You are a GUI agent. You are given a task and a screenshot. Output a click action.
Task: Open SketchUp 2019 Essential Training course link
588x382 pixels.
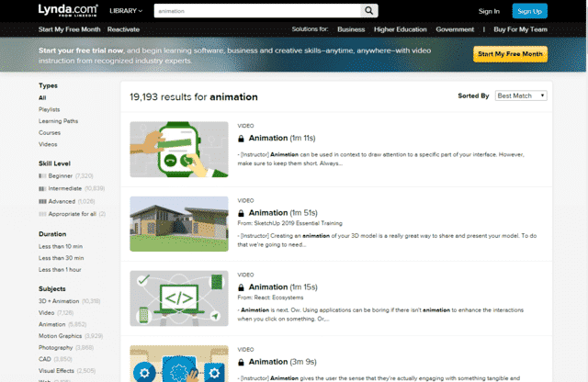298,223
